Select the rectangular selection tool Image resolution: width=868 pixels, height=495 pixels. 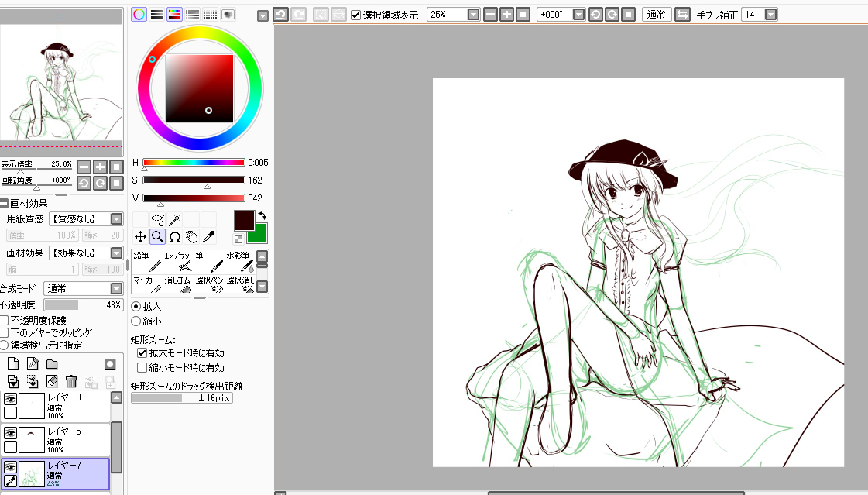(x=141, y=220)
